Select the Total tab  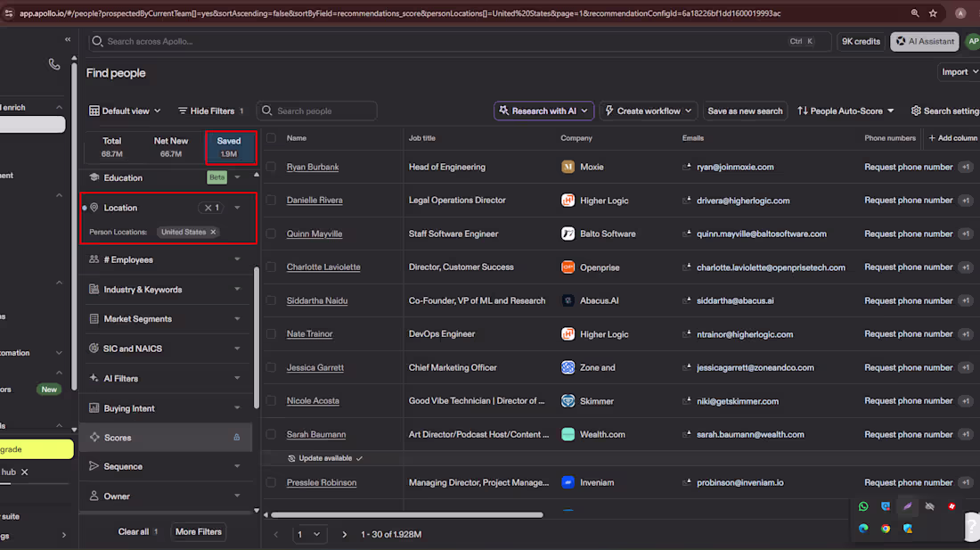click(x=112, y=147)
